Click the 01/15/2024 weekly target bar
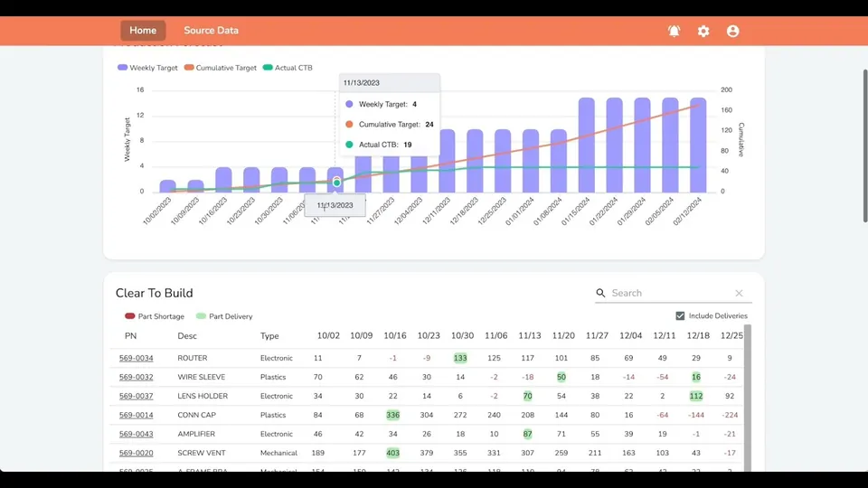Viewport: 868px width, 488px height. [587, 145]
